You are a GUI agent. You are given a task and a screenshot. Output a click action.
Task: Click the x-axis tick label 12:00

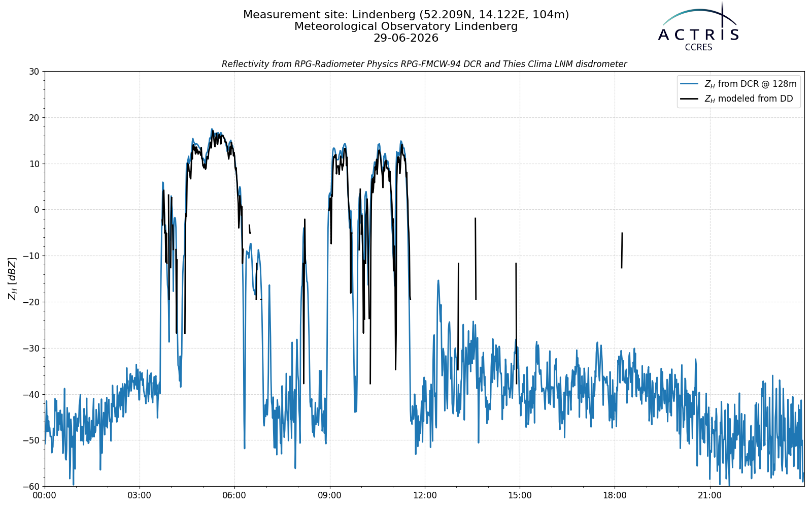(425, 495)
